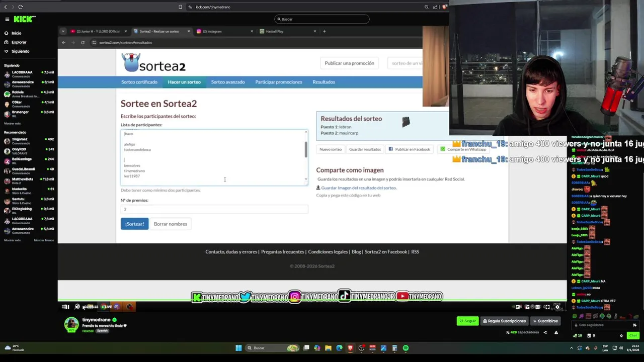This screenshot has width=644, height=362.
Task: Click Publicar en Facebook button
Action: 410,149
